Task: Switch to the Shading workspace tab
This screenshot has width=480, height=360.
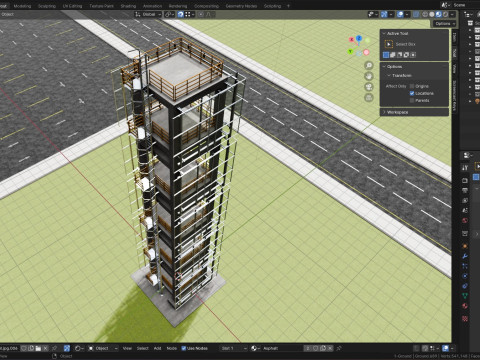Action: pos(128,6)
